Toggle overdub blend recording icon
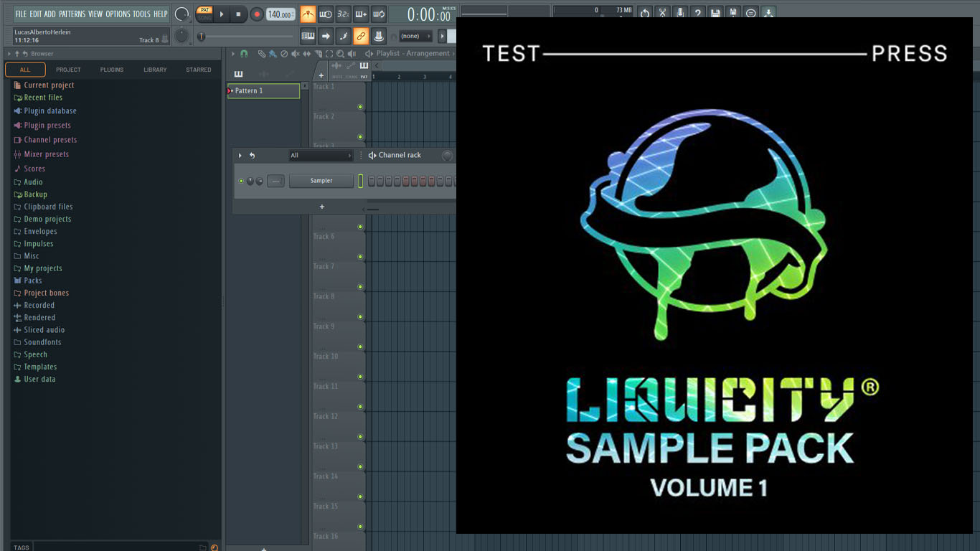Viewport: 980px width, 551px height. (362, 14)
